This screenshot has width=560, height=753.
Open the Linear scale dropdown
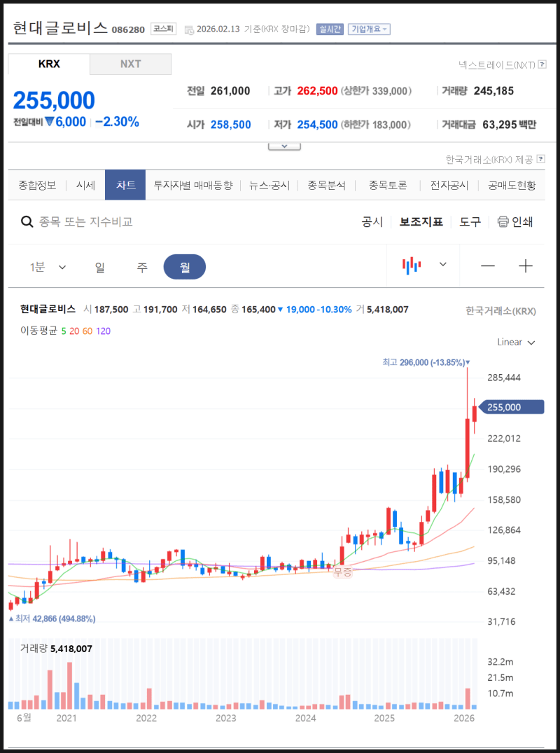pos(516,343)
